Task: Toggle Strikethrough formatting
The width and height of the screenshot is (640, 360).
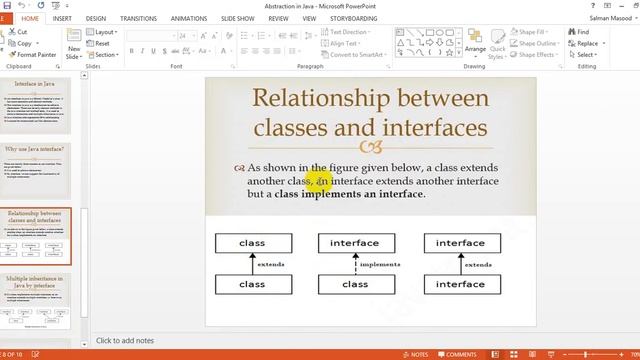Action: click(x=175, y=51)
